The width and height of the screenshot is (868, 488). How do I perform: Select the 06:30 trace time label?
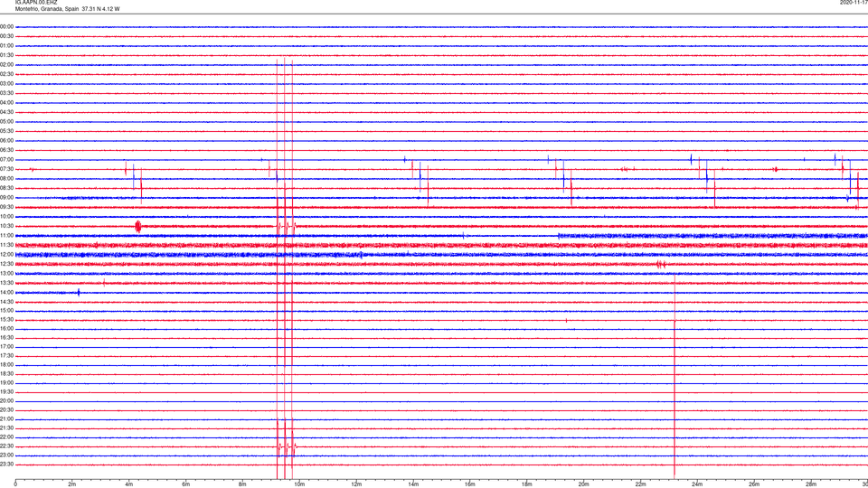pyautogui.click(x=6, y=150)
